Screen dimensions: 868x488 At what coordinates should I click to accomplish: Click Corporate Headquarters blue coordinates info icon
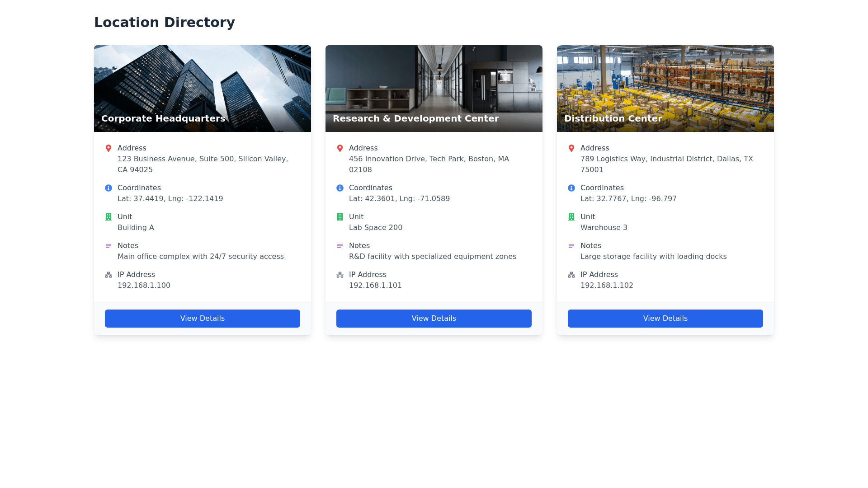[x=108, y=188]
